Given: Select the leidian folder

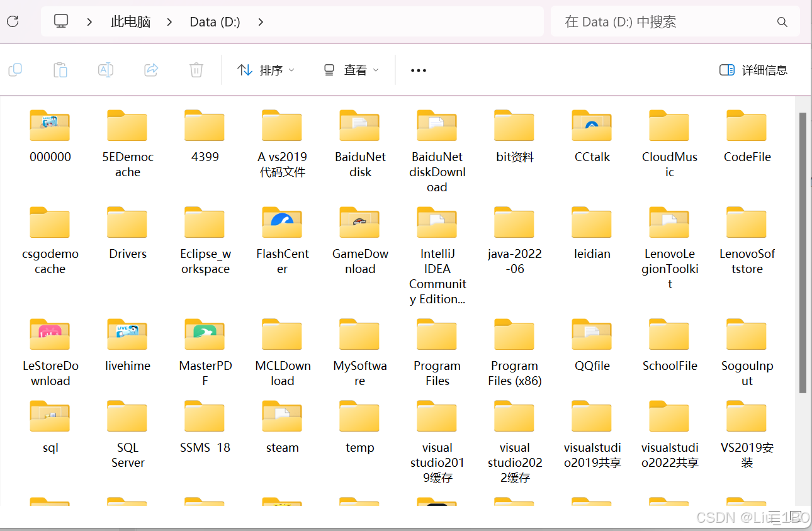Looking at the screenshot, I should coord(592,233).
